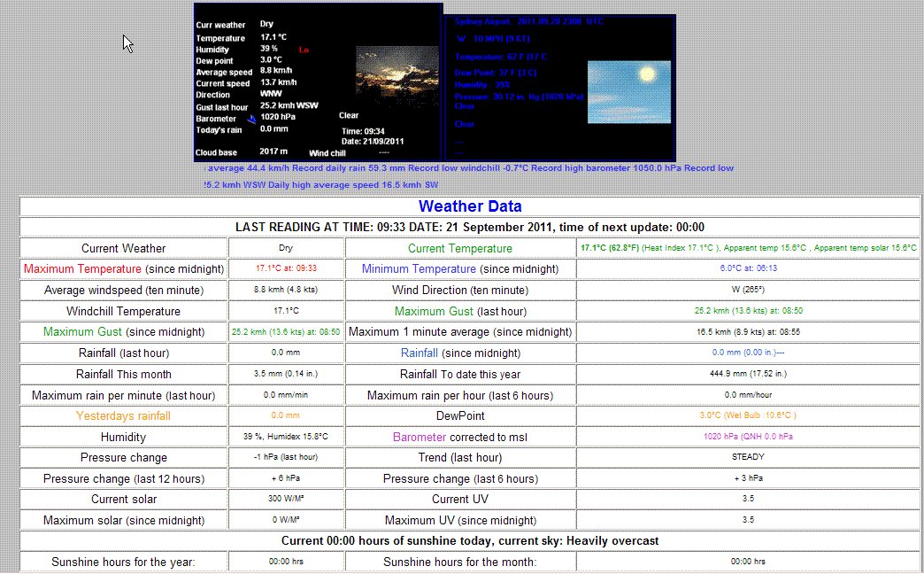Click 'Average windspeed (ten minute)' label
Viewport: 924px width, 574px height.
[124, 291]
